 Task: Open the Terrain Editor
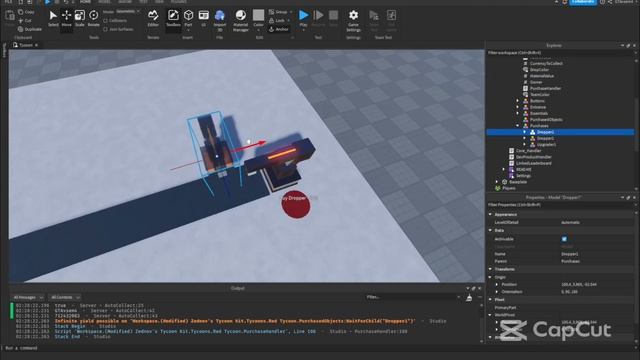click(x=153, y=18)
